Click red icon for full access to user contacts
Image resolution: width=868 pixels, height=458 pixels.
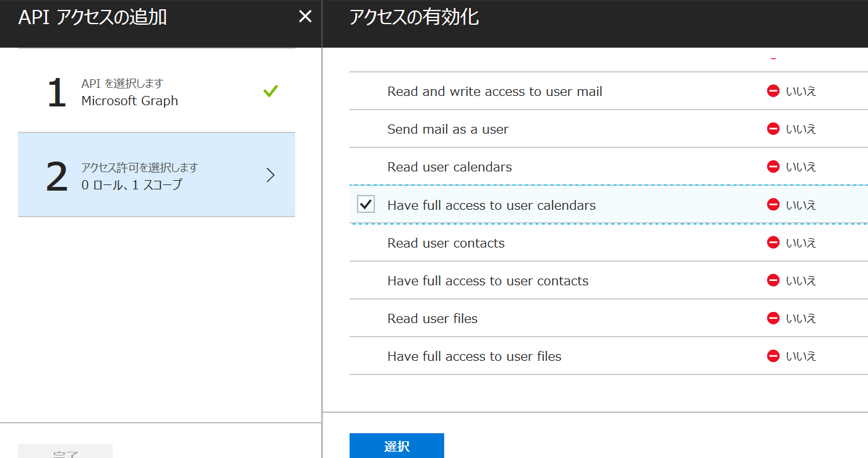(773, 280)
